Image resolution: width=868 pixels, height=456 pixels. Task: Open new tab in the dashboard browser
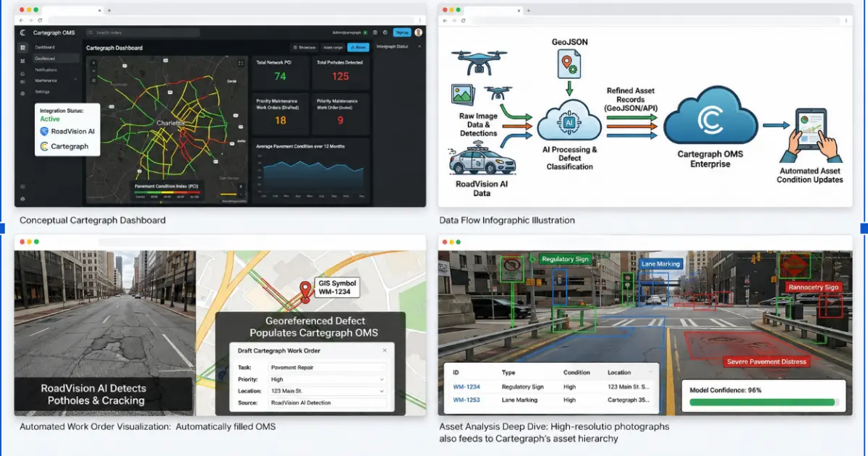109,10
